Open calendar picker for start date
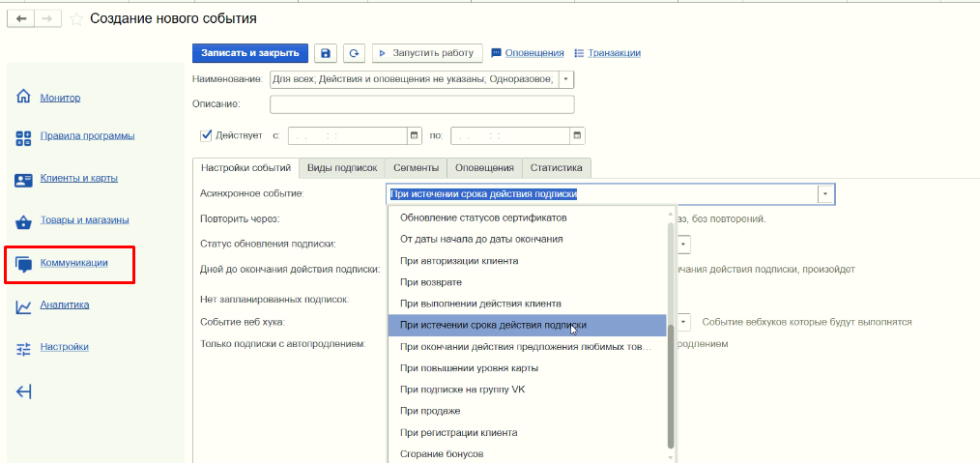This screenshot has height=463, width=980. pos(413,135)
